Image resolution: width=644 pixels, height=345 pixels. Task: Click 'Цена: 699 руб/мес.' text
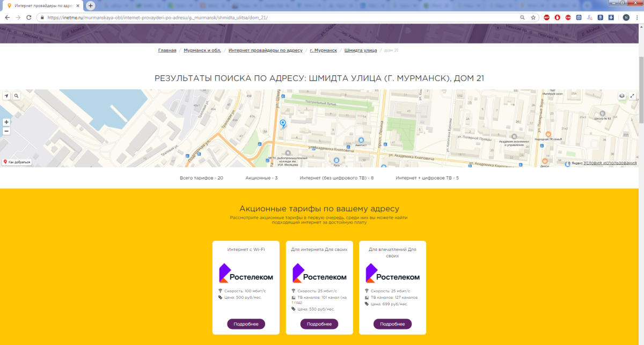389,304
